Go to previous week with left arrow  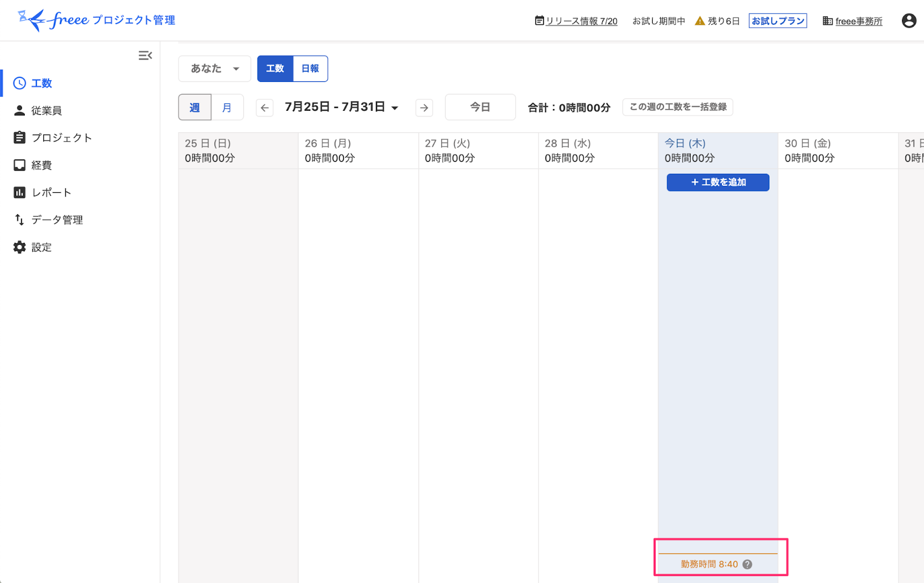click(x=264, y=107)
